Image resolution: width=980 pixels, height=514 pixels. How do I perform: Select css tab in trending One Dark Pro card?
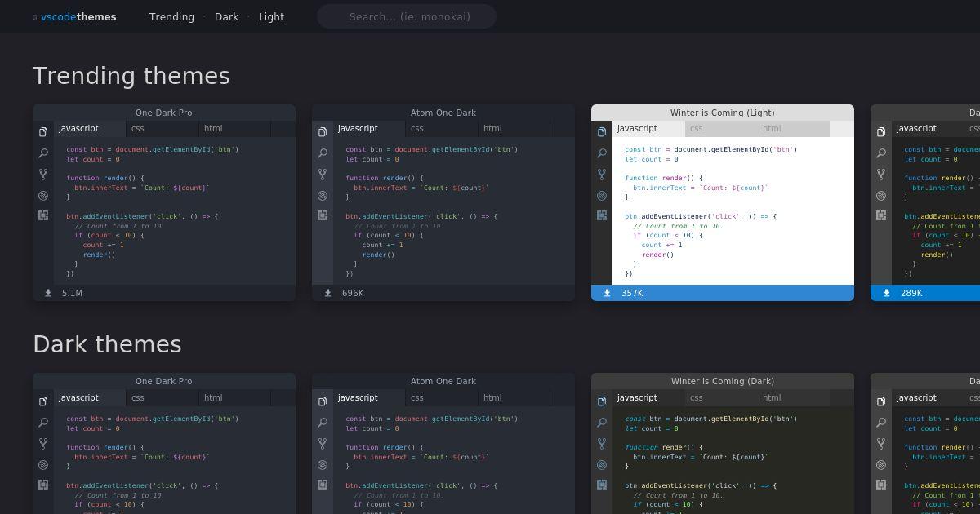coord(163,128)
